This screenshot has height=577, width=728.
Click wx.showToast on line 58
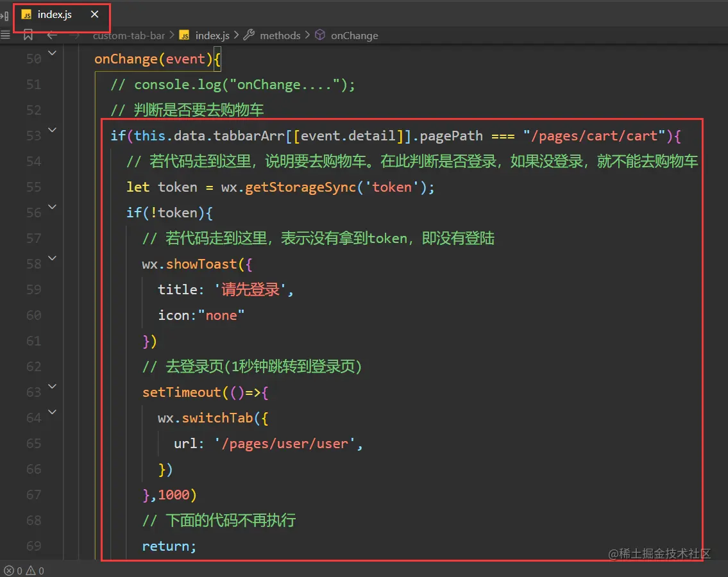[x=189, y=264]
